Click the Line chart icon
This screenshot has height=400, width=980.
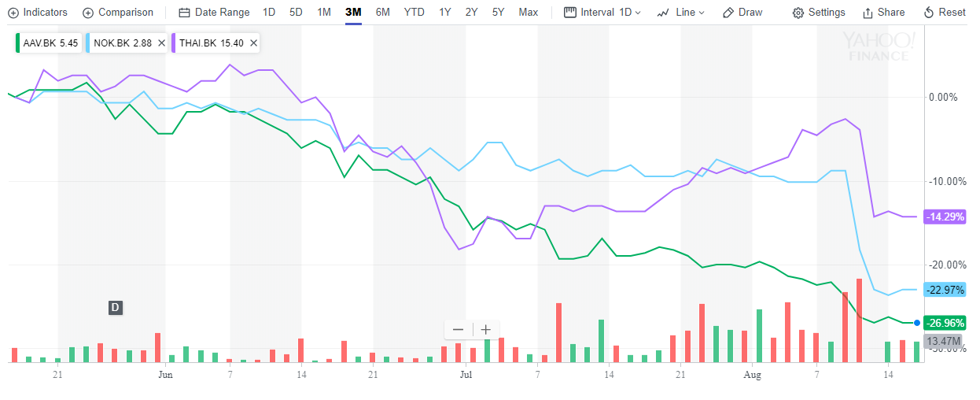[x=663, y=13]
